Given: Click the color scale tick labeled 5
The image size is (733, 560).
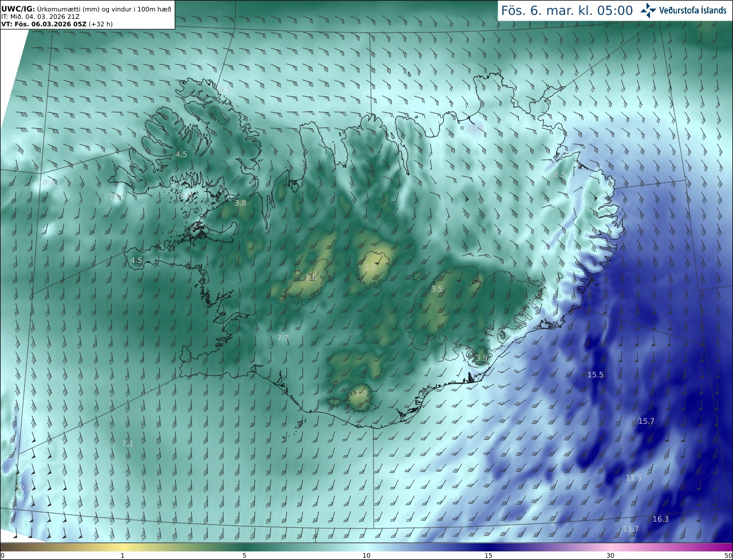Looking at the screenshot, I should [245, 555].
